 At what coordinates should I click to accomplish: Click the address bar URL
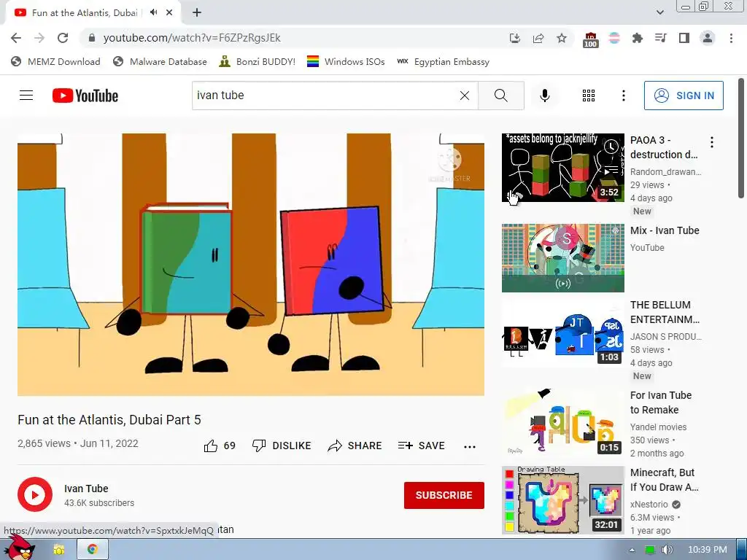point(192,38)
